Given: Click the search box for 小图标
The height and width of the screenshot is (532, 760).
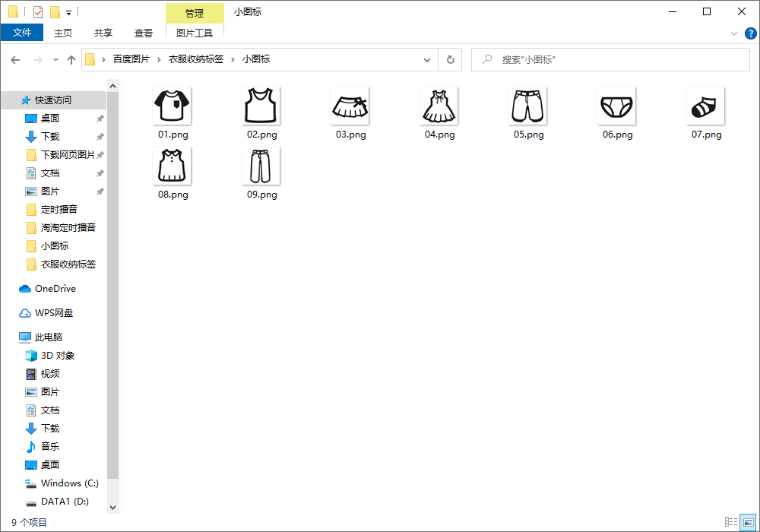Looking at the screenshot, I should click(611, 59).
